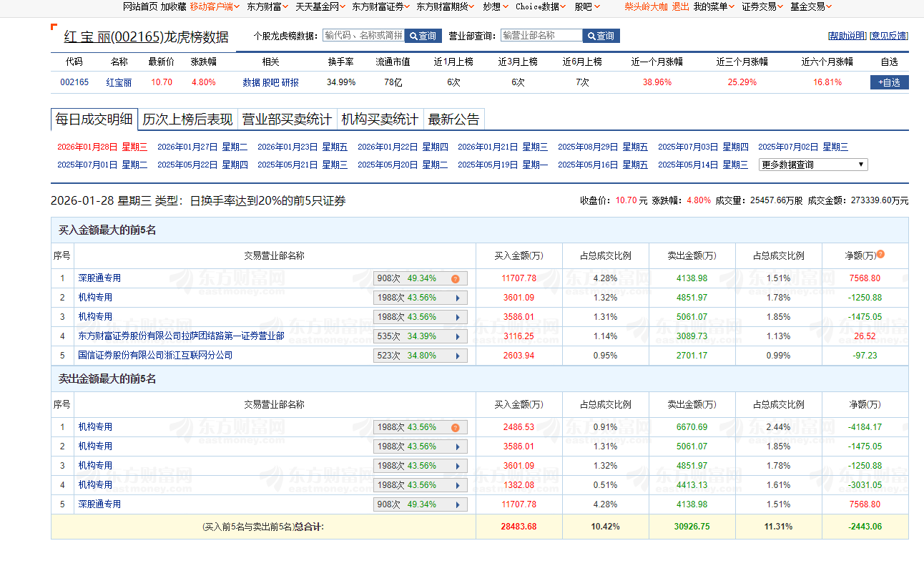Switch to the 每日成交明细 tab

pos(94,119)
